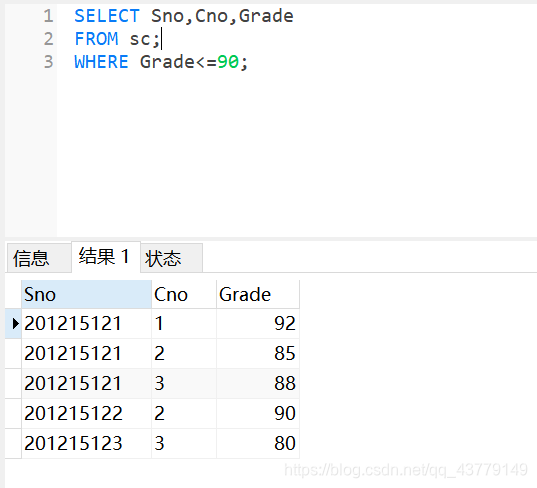This screenshot has height=488, width=537.
Task: Click the WHERE keyword on line 3
Action: tap(101, 62)
